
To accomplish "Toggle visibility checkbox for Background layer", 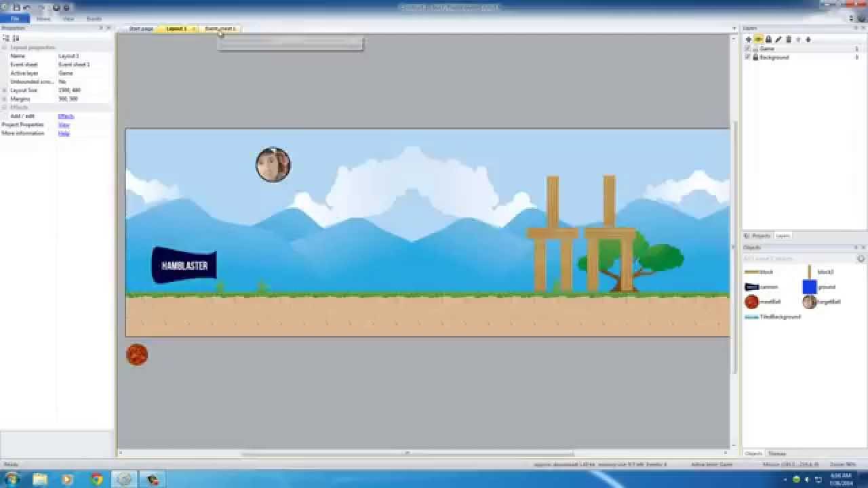I will (x=747, y=58).
